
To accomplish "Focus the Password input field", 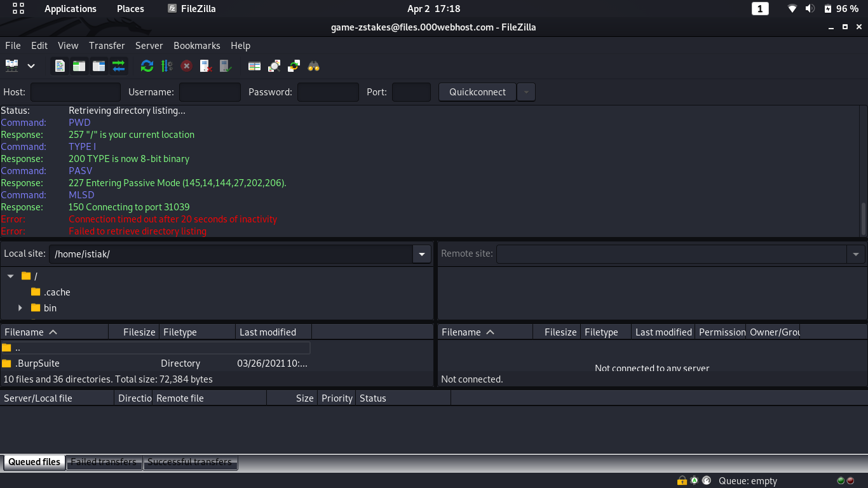I will 328,92.
